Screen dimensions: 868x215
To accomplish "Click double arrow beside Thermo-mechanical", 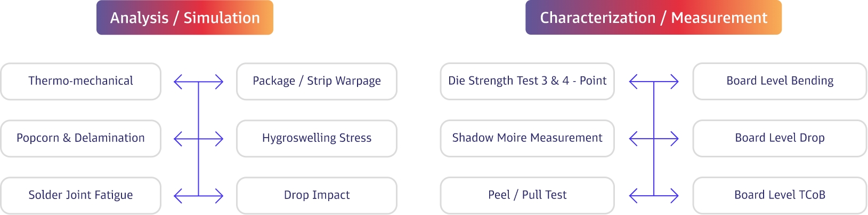I will tap(198, 82).
